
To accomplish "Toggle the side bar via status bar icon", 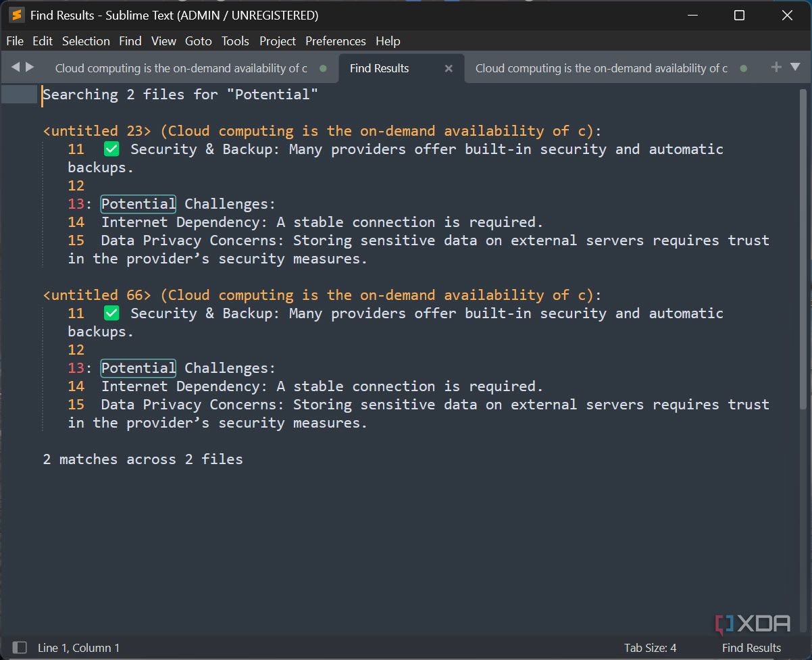I will tap(20, 647).
